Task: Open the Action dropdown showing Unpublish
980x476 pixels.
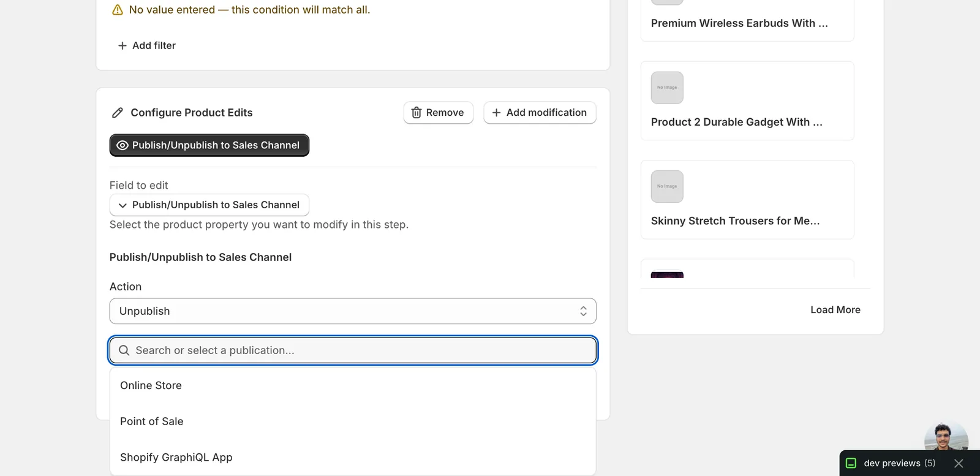Action: (353, 311)
